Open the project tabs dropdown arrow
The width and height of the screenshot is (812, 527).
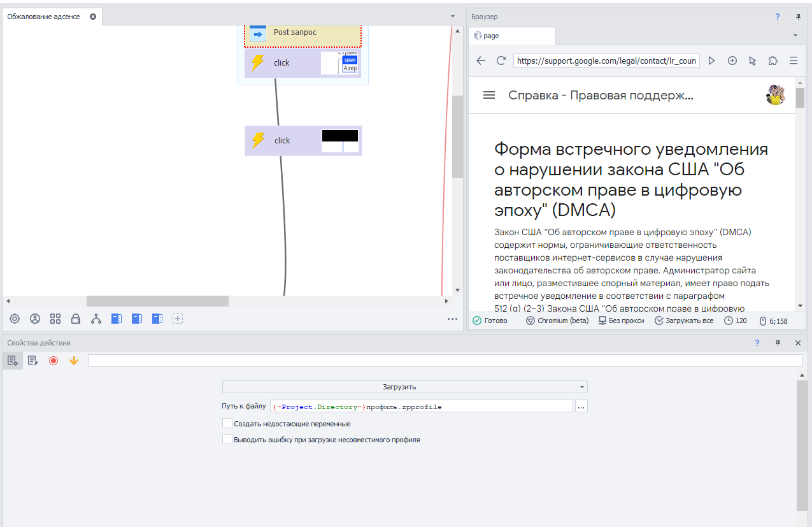pos(452,16)
